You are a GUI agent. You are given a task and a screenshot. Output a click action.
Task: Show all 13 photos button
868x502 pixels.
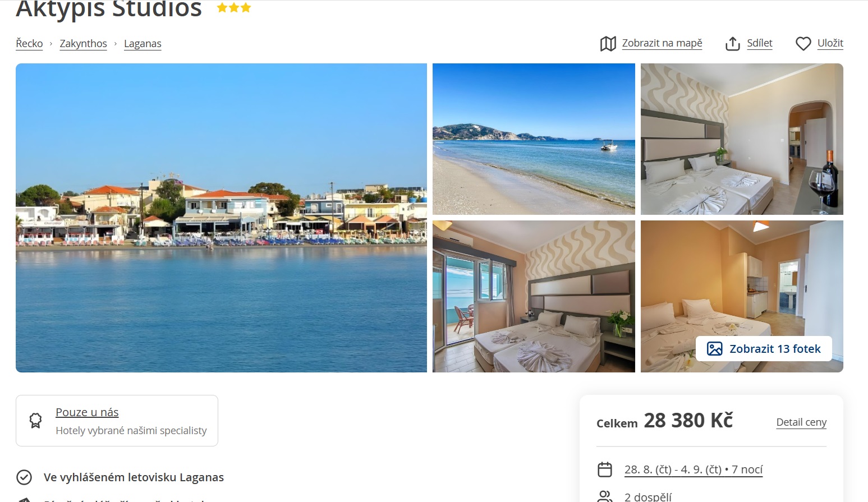(764, 349)
